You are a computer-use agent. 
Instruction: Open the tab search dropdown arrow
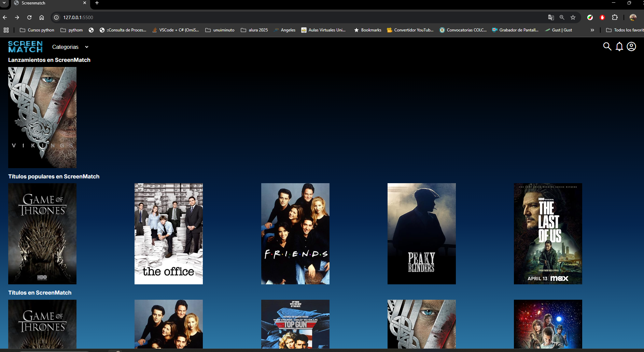click(4, 3)
